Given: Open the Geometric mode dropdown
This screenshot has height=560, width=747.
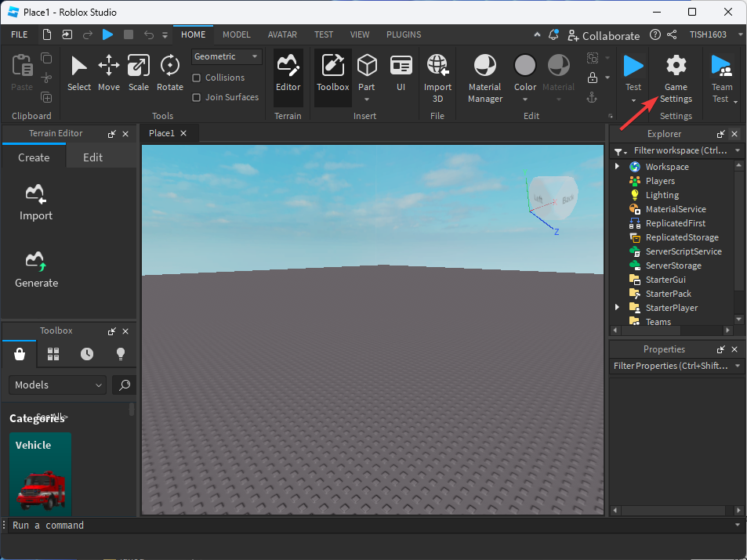Looking at the screenshot, I should pos(227,57).
